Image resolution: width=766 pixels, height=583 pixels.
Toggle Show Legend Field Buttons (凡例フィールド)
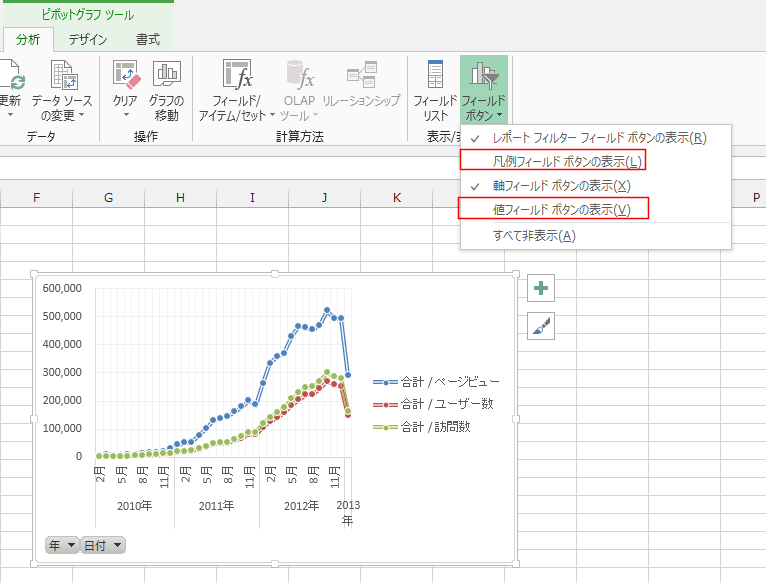coord(596,161)
